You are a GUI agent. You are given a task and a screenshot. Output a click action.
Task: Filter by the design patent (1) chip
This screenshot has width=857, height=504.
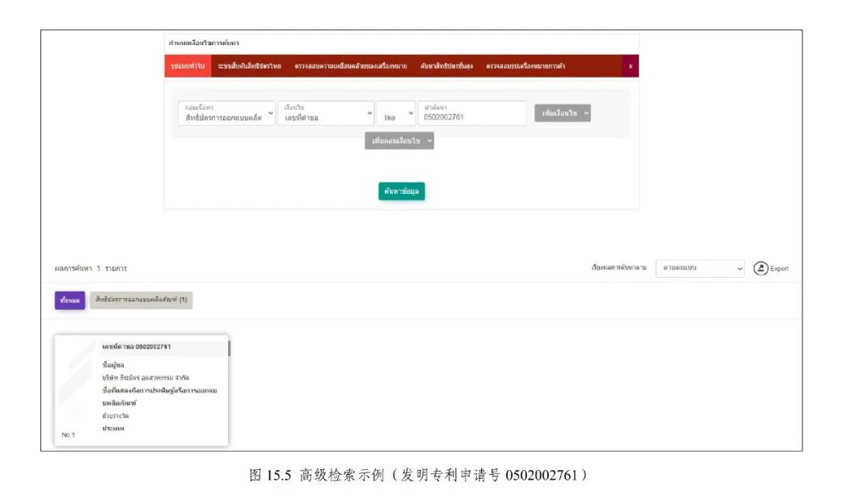coord(141,300)
